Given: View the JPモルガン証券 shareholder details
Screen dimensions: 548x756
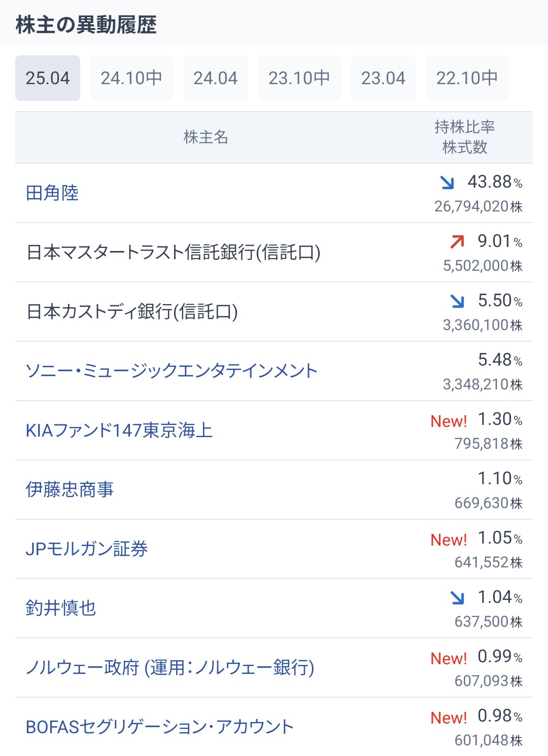Looking at the screenshot, I should click(86, 549).
